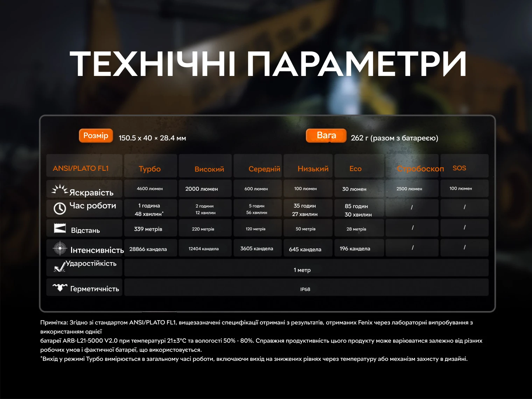This screenshot has width=532, height=399.
Task: Click the 150.5 x 40 × 28.4 мм size value
Action: 152,138
